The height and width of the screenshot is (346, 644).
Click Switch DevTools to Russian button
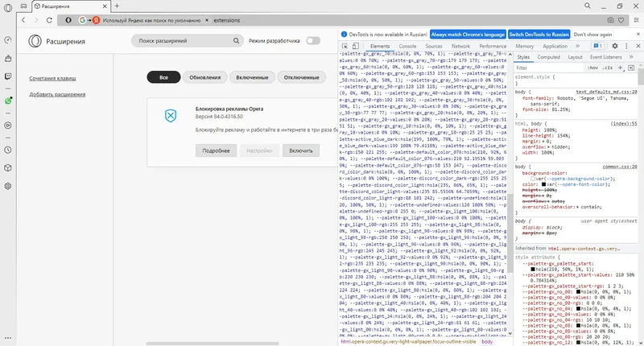click(539, 35)
